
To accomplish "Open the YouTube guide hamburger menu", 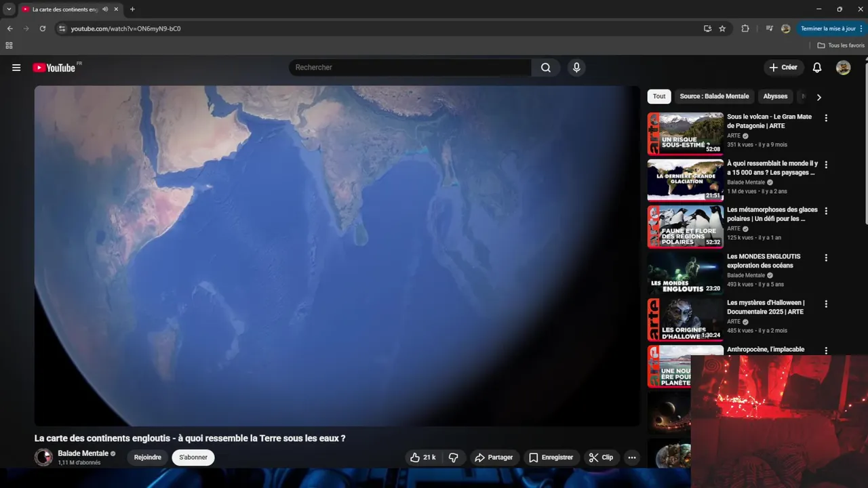I will click(16, 68).
